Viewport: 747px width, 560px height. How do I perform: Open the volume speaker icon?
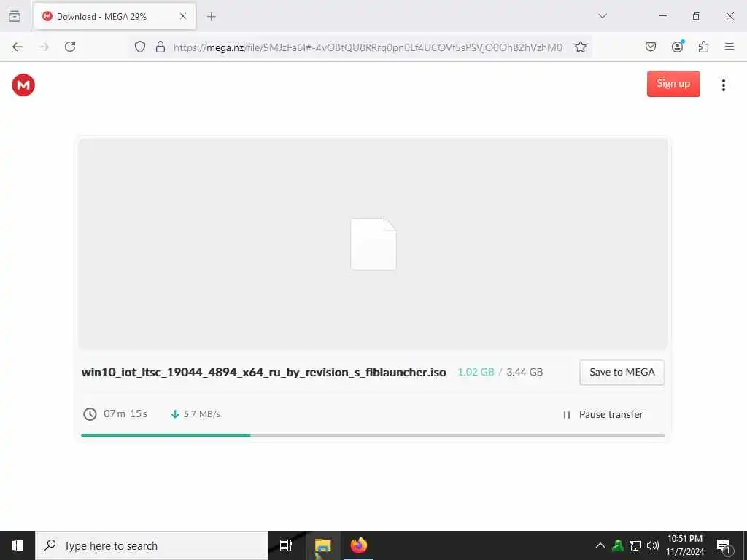click(653, 545)
